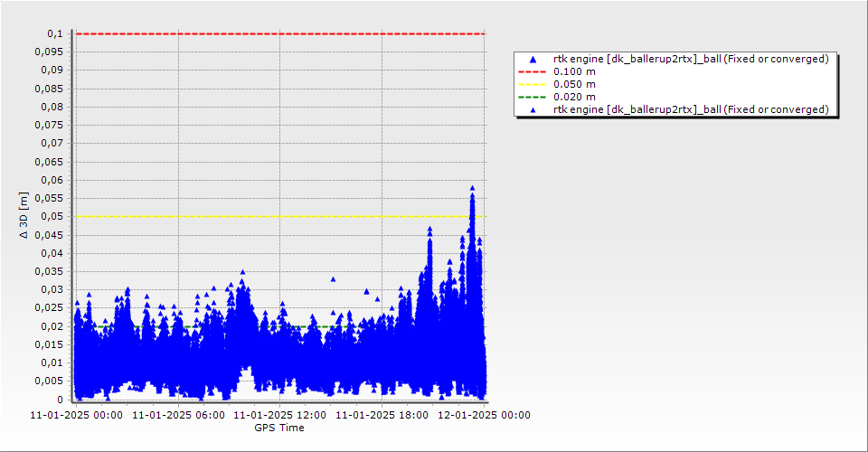Click x-axis label "11-01-2025 18:00"

[382, 415]
